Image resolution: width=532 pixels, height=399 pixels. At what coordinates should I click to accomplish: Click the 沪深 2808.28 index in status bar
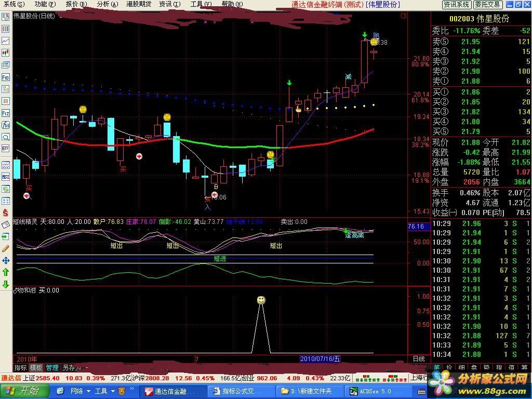click(x=151, y=378)
